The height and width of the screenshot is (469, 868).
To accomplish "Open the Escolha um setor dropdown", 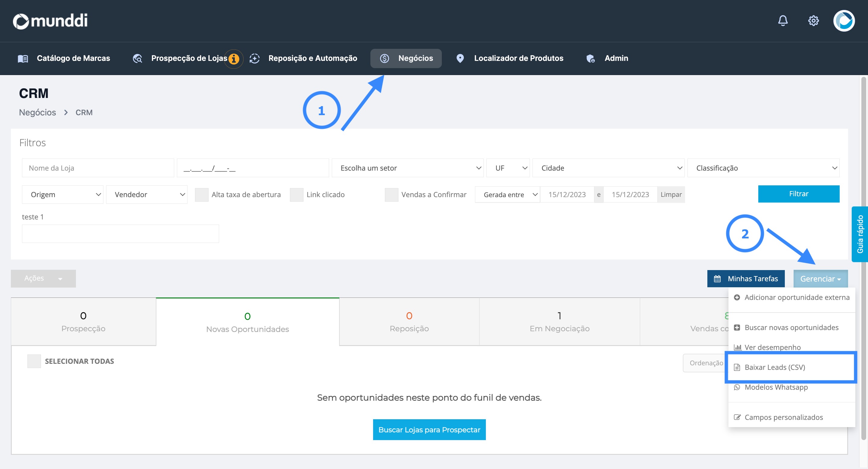I will pos(408,168).
